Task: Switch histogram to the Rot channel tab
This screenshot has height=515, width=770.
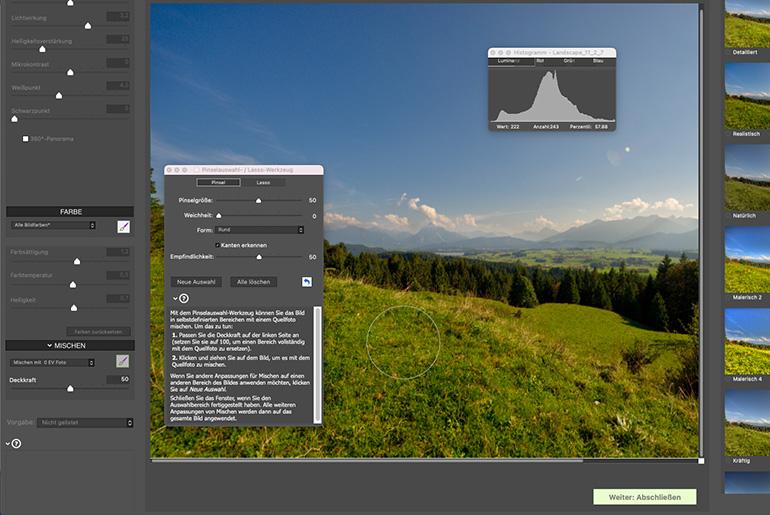Action: (x=540, y=61)
